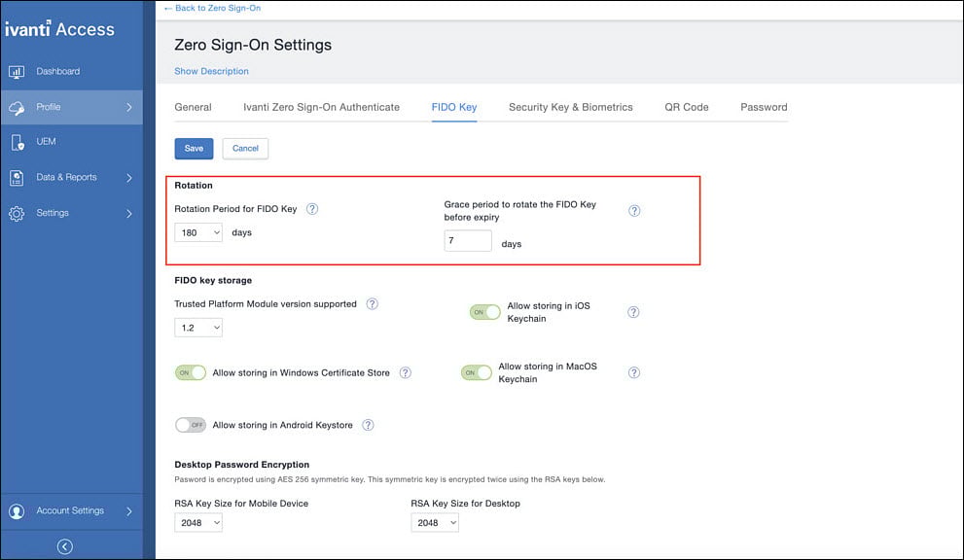The height and width of the screenshot is (560, 964).
Task: Click the Account Settings user icon
Action: [x=17, y=510]
